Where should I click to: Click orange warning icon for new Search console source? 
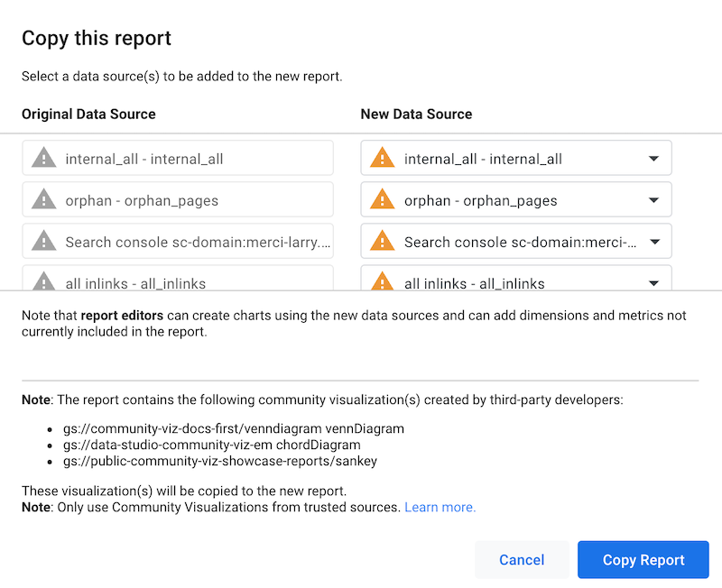pos(383,241)
